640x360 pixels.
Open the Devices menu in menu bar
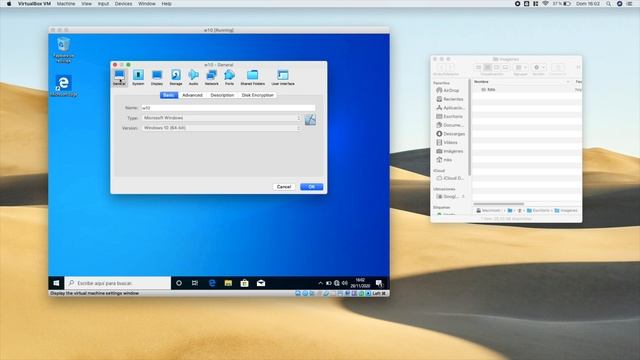(123, 4)
